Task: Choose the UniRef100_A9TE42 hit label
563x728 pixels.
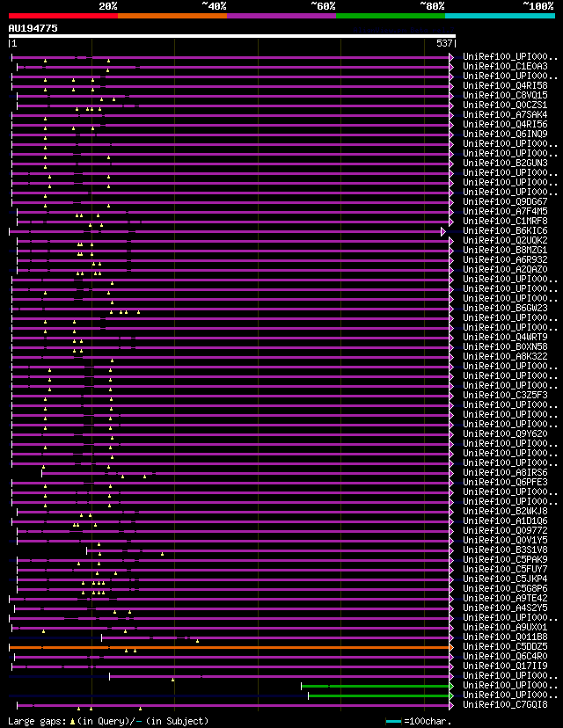Action: tap(506, 599)
